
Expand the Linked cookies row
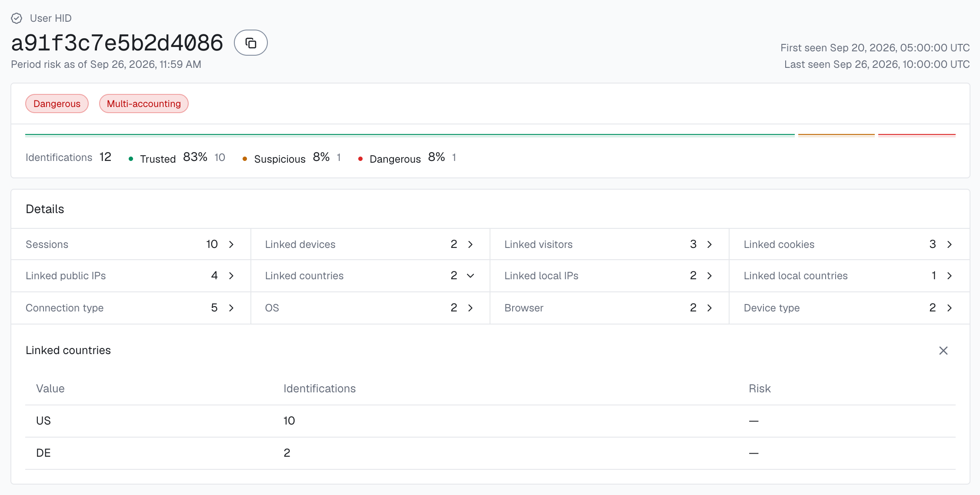coord(849,244)
